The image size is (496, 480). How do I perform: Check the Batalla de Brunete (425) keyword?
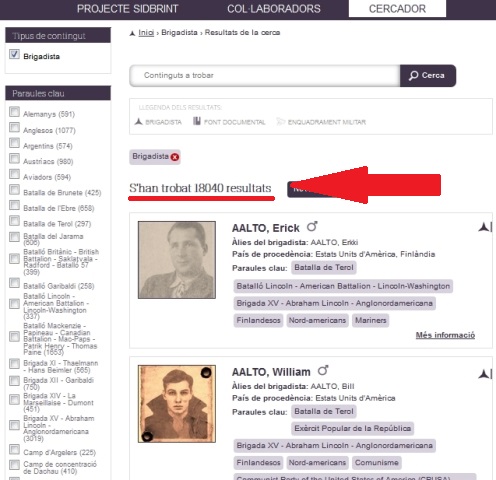pos(14,190)
